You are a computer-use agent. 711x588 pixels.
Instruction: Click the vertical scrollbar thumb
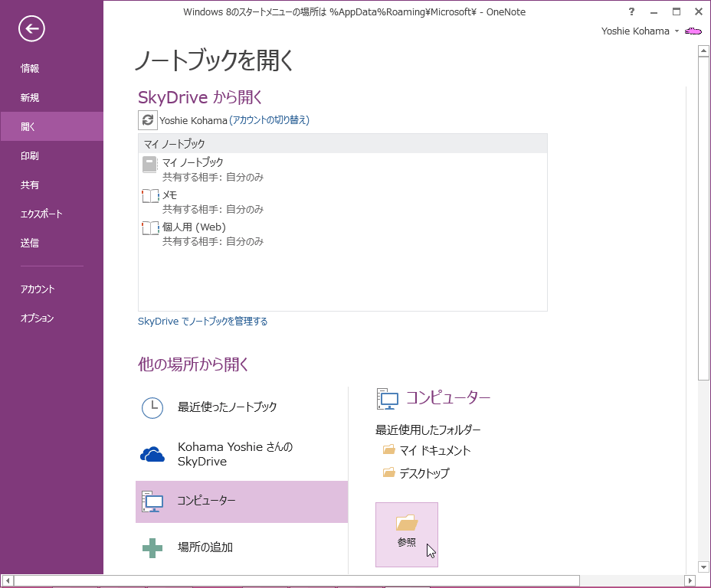704,218
